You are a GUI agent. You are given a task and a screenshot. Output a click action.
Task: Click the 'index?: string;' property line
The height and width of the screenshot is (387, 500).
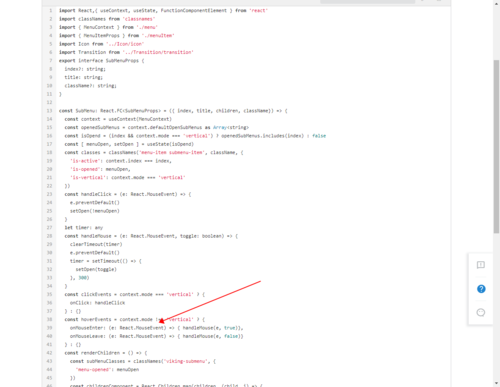(x=85, y=69)
